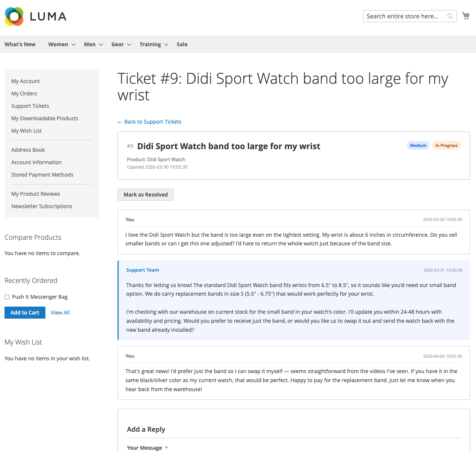
Task: Open Stored Payment Methods link
Action: point(42,175)
